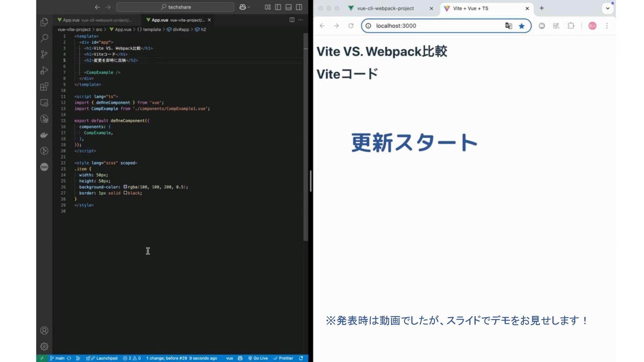Expand vue-vite-project breadcrumb

[x=74, y=29]
